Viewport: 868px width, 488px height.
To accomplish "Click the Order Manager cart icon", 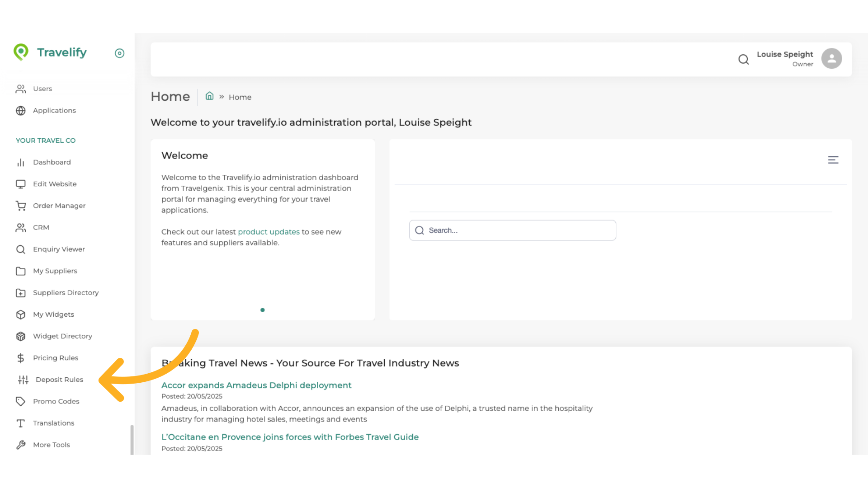I will coord(21,206).
